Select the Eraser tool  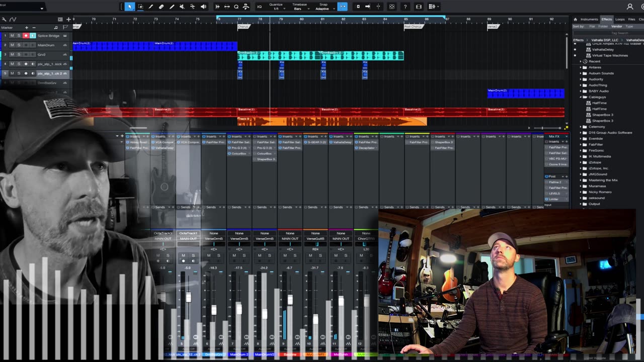pos(161,7)
